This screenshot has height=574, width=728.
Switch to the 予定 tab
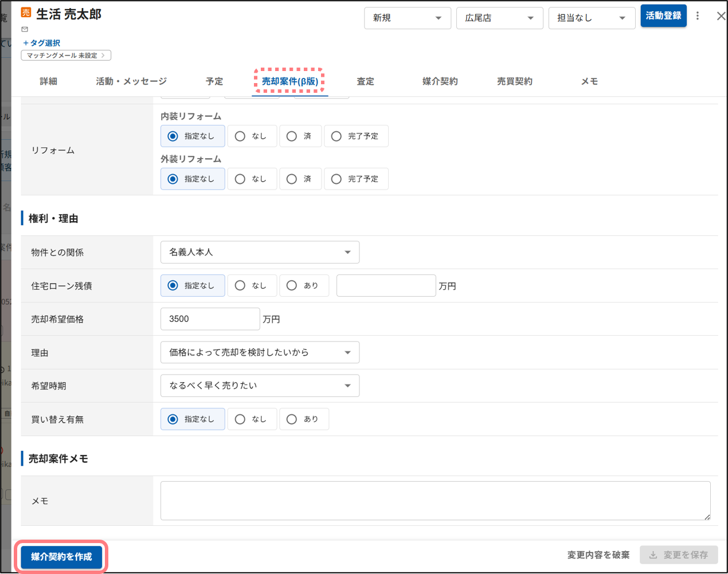pyautogui.click(x=214, y=81)
